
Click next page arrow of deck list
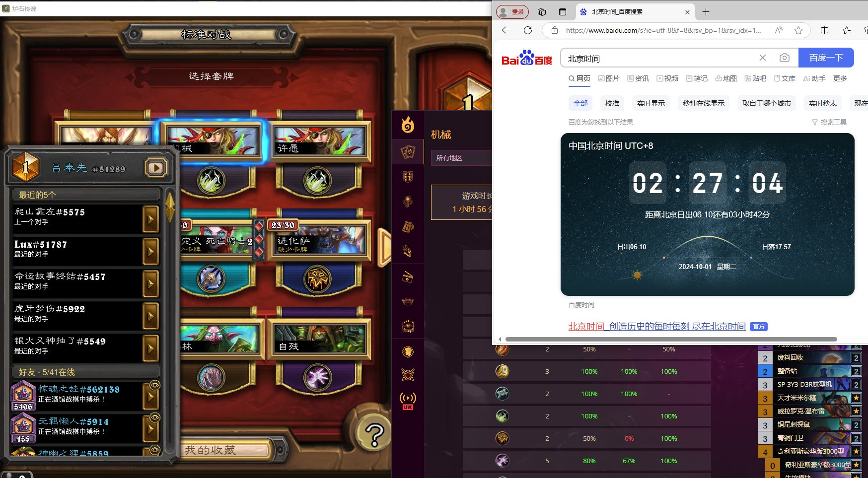click(384, 247)
